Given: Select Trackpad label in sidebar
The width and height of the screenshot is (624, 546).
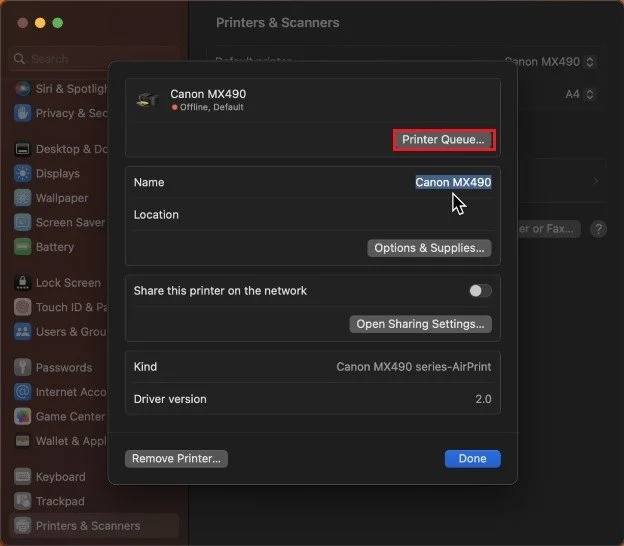Looking at the screenshot, I should tap(60, 501).
